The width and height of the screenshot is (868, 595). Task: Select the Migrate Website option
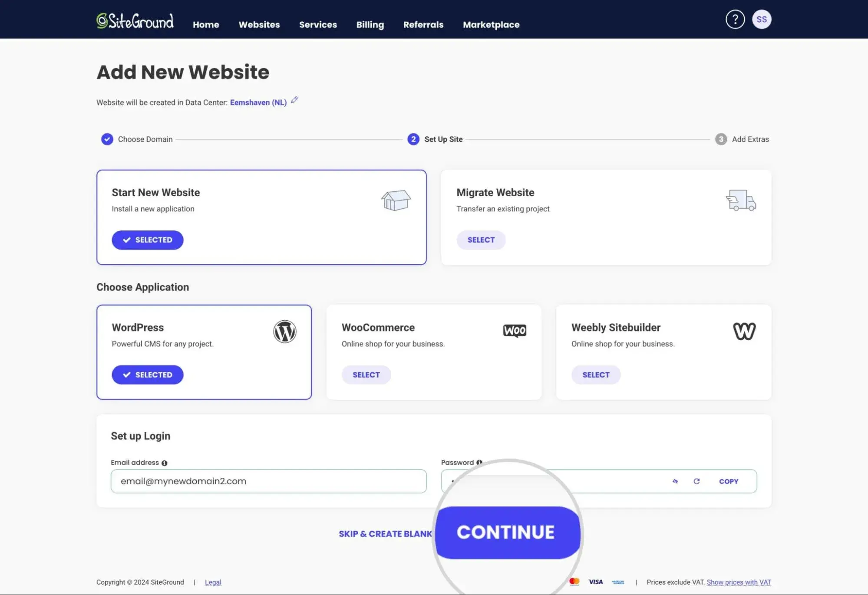(481, 240)
